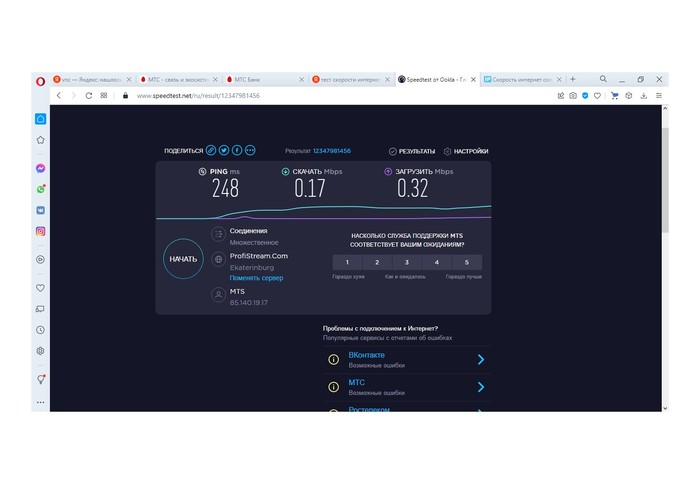Open sidebar settings gear
Screen dimensions: 700x484
pos(40,351)
